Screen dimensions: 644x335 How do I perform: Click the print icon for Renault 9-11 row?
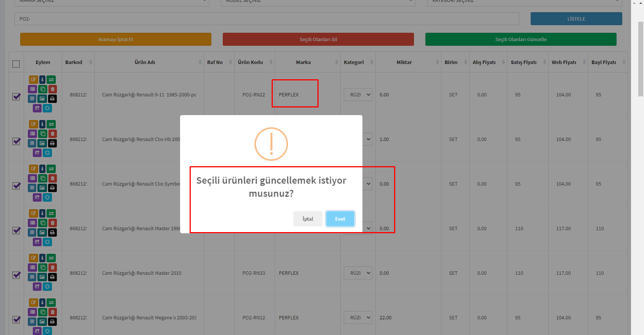pos(52,99)
